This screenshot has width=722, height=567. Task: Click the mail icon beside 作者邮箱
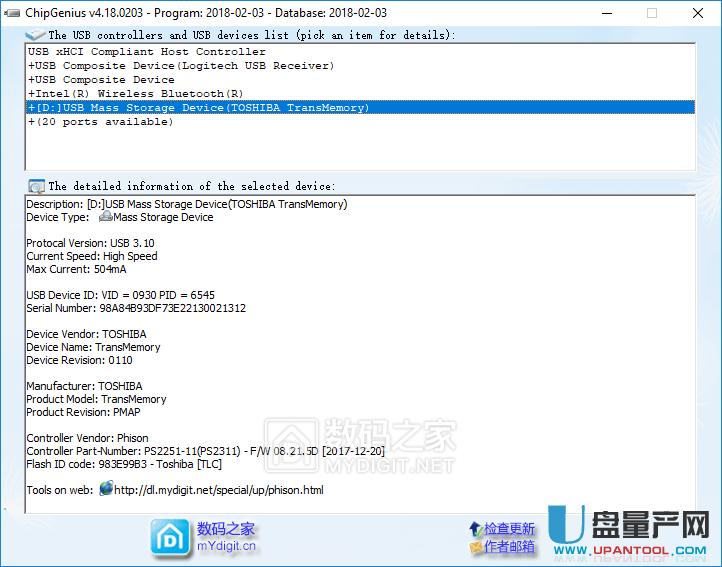click(474, 547)
